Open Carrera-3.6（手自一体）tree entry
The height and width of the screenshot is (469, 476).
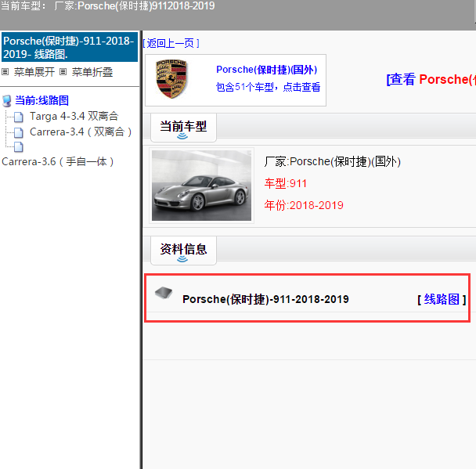pos(58,162)
